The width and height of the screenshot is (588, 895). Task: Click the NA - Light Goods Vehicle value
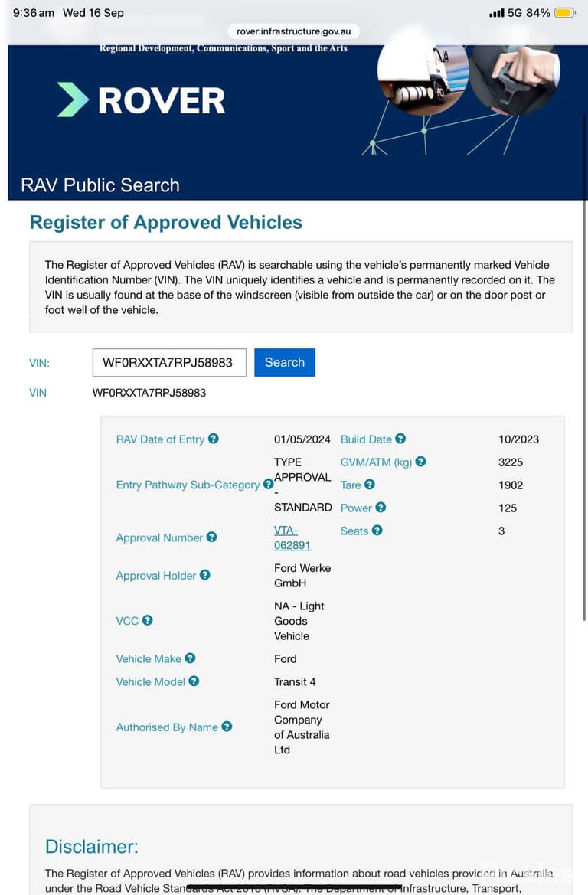click(x=299, y=621)
